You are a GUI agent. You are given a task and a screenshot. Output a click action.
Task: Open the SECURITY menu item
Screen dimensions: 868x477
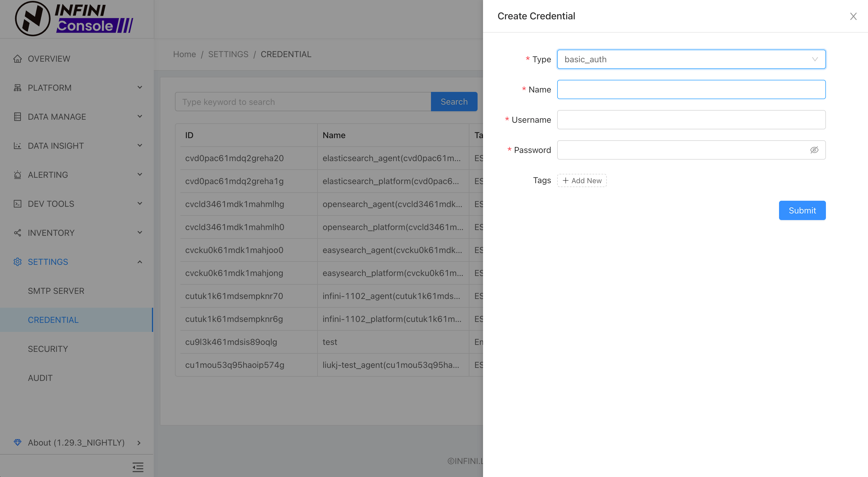coord(48,349)
